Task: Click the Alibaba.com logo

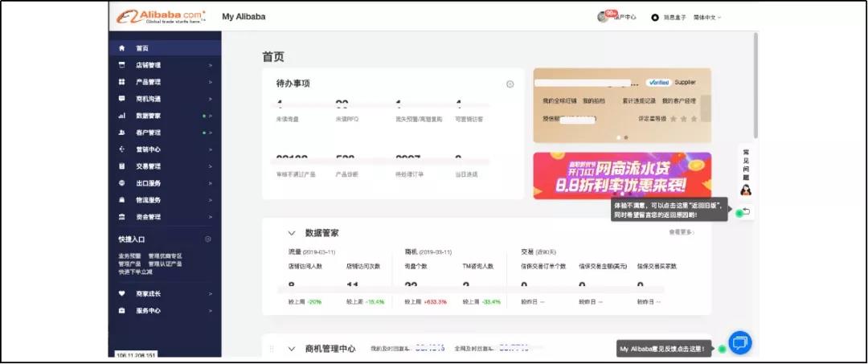Action: click(x=161, y=17)
